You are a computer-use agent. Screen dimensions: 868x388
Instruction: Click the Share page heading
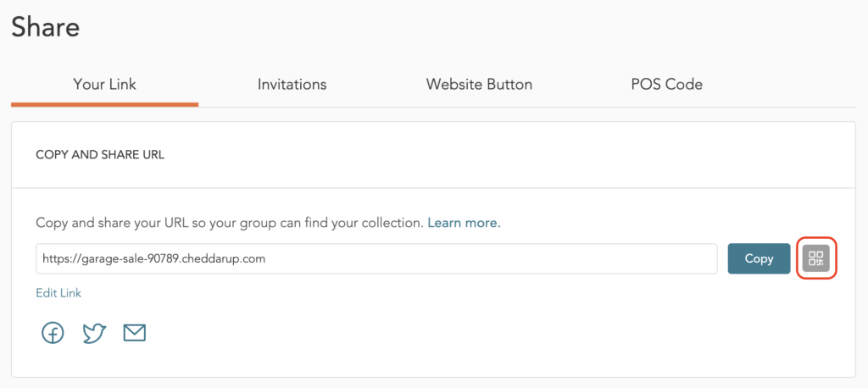(46, 27)
